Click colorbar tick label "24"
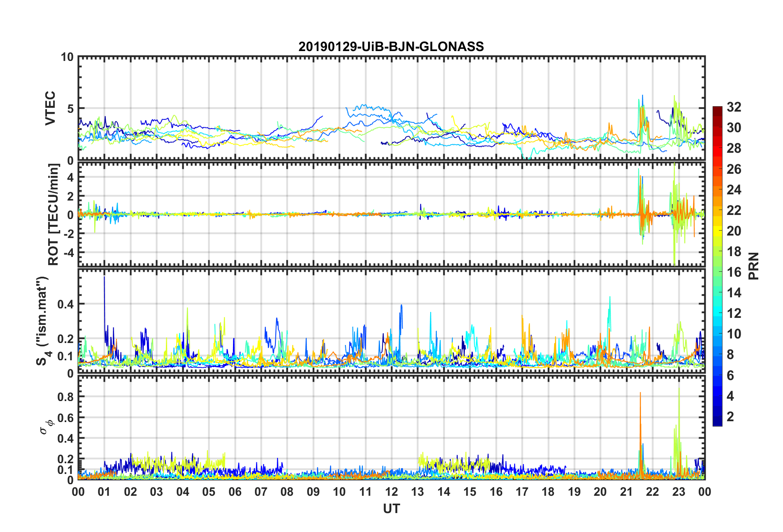783x532 pixels. (734, 190)
